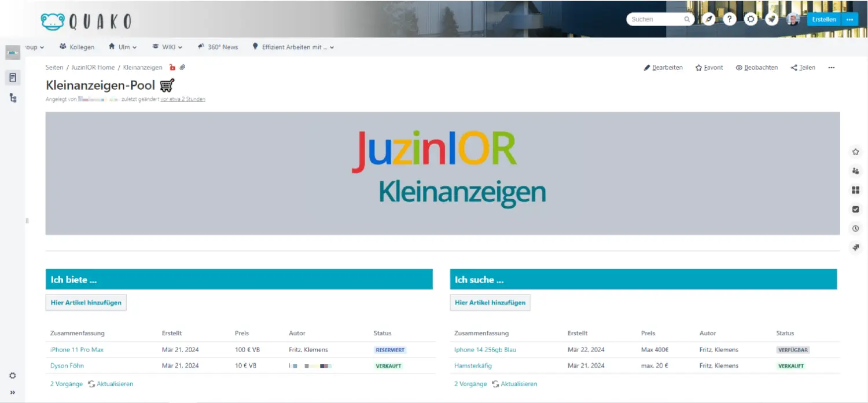Screen dimensions: 868x403
Task: Select Kollegen in the navigation bar
Action: (x=77, y=47)
